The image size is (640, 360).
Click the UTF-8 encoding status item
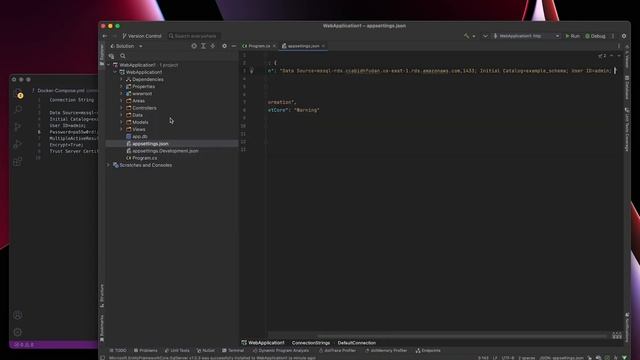click(x=508, y=358)
